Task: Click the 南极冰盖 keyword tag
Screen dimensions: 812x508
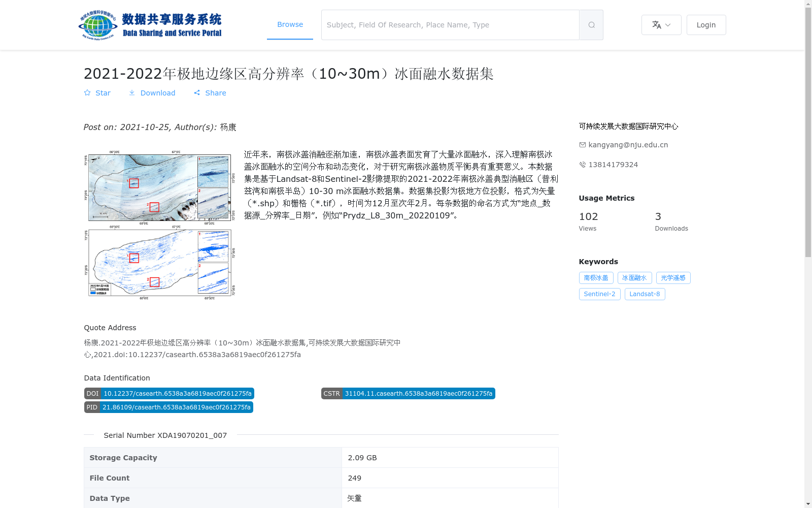Action: [596, 278]
